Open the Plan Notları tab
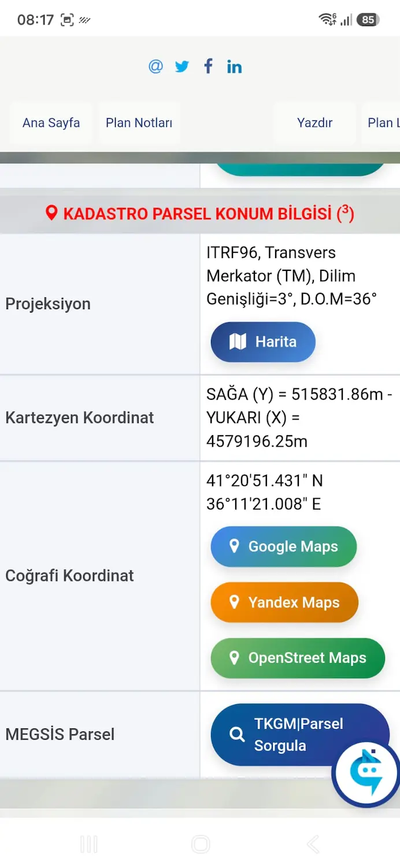The height and width of the screenshot is (868, 400). 139,123
